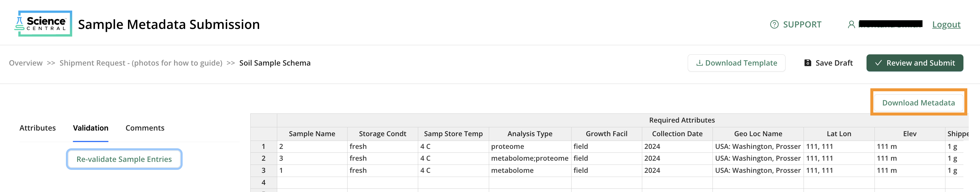Open the Attributes tab
The image size is (980, 192).
pos(38,128)
